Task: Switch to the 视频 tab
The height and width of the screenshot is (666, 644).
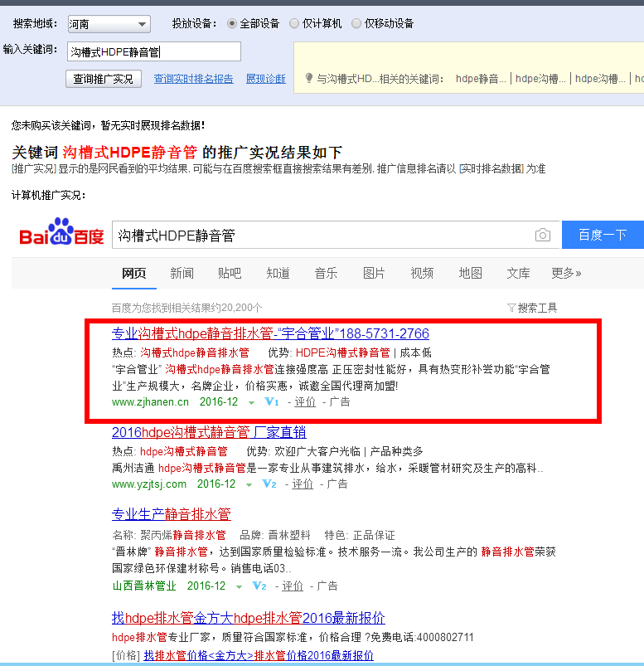Action: pyautogui.click(x=422, y=273)
